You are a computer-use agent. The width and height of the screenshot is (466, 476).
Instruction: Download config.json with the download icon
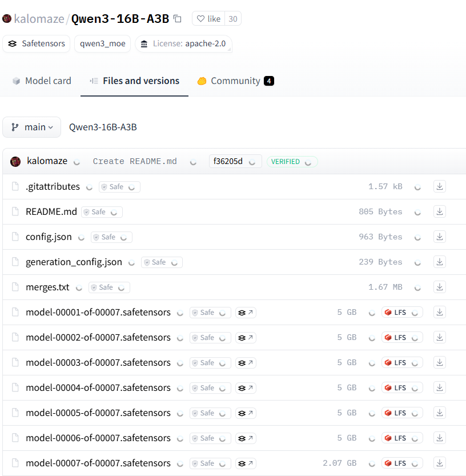(x=440, y=237)
